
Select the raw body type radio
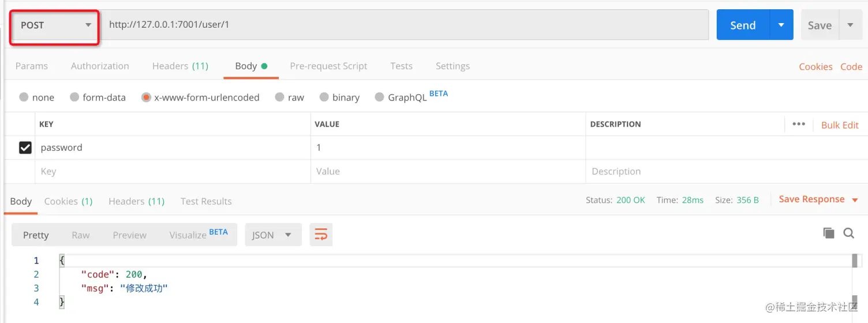pos(280,97)
